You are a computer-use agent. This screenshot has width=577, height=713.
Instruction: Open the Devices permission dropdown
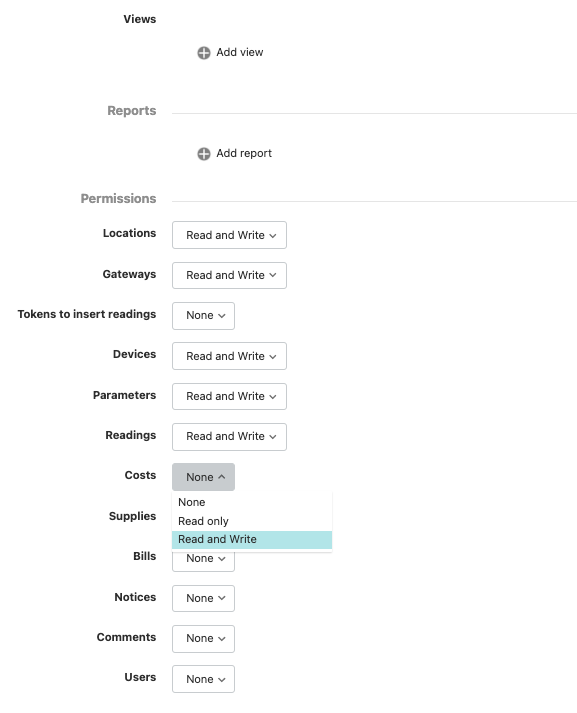pos(229,356)
